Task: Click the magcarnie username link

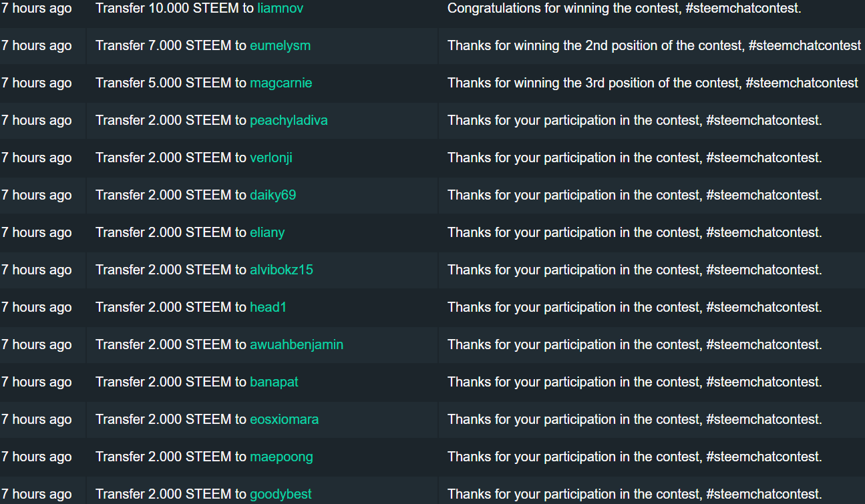Action: [x=281, y=83]
